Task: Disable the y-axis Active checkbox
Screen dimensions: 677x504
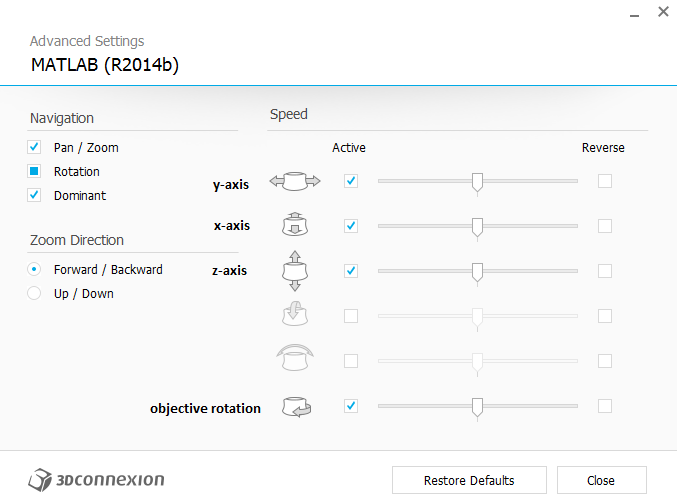Action: pyautogui.click(x=350, y=181)
